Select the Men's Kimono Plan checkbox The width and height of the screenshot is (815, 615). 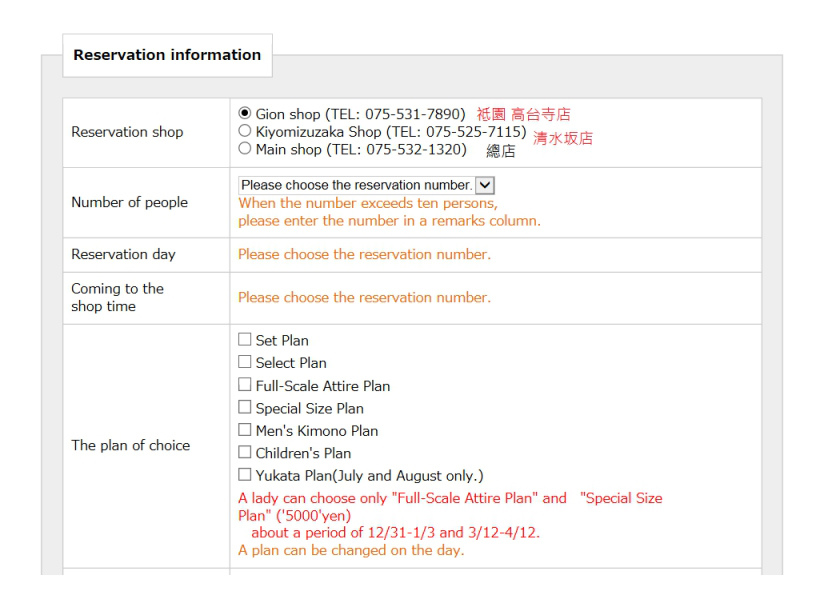pyautogui.click(x=244, y=429)
